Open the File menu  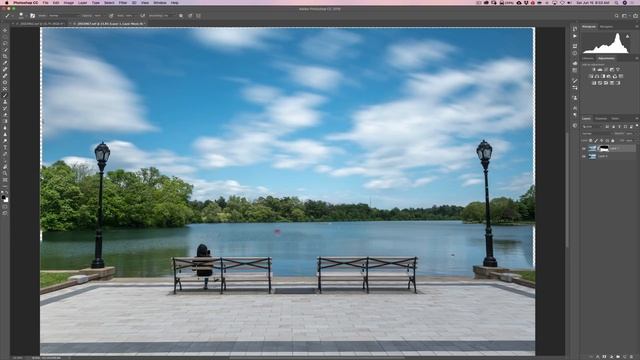46,2
